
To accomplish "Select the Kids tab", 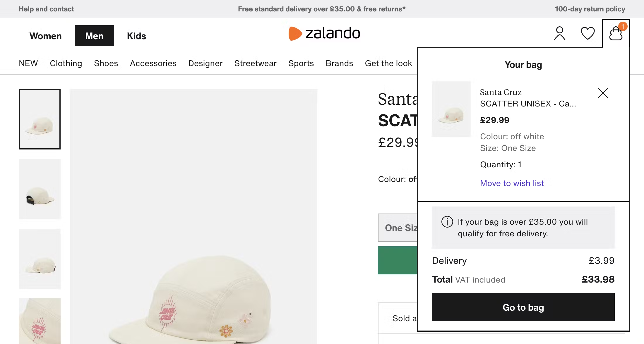I will point(136,36).
